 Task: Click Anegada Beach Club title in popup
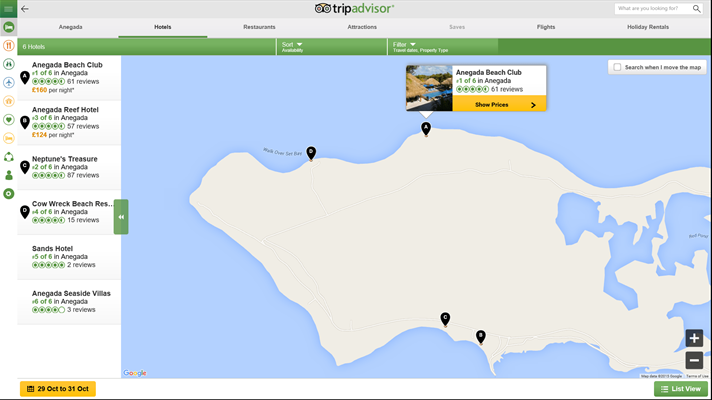(x=489, y=72)
